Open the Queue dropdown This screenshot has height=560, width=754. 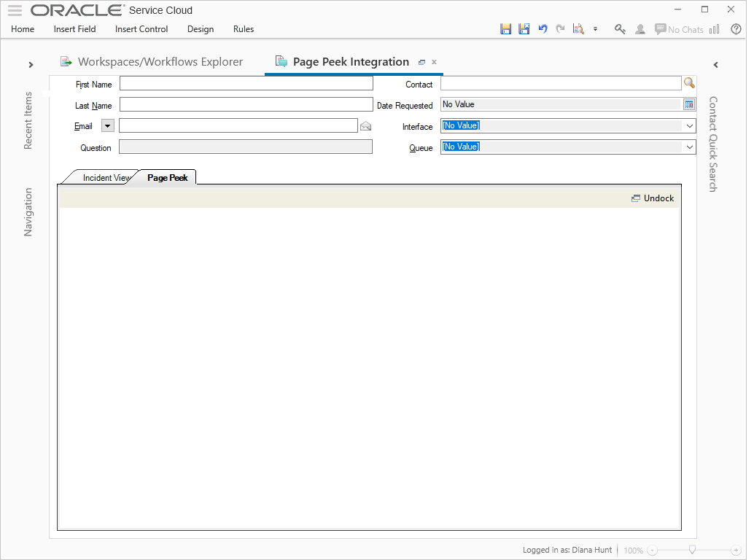click(688, 147)
